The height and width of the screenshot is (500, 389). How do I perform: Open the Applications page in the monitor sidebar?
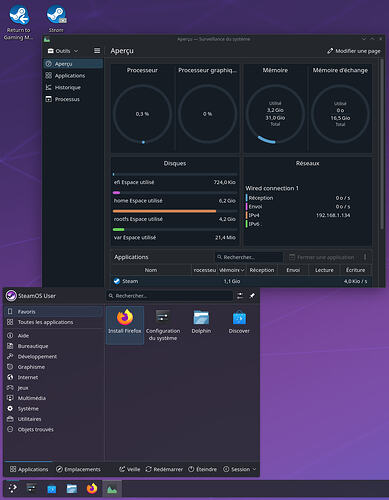[x=73, y=76]
